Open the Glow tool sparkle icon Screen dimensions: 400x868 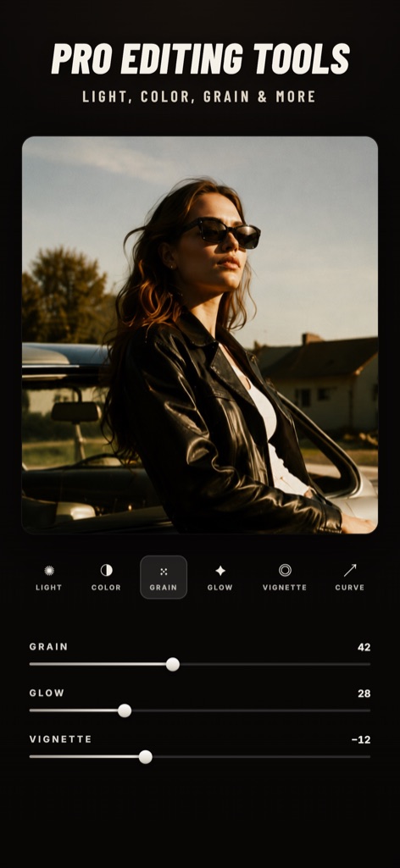[220, 571]
